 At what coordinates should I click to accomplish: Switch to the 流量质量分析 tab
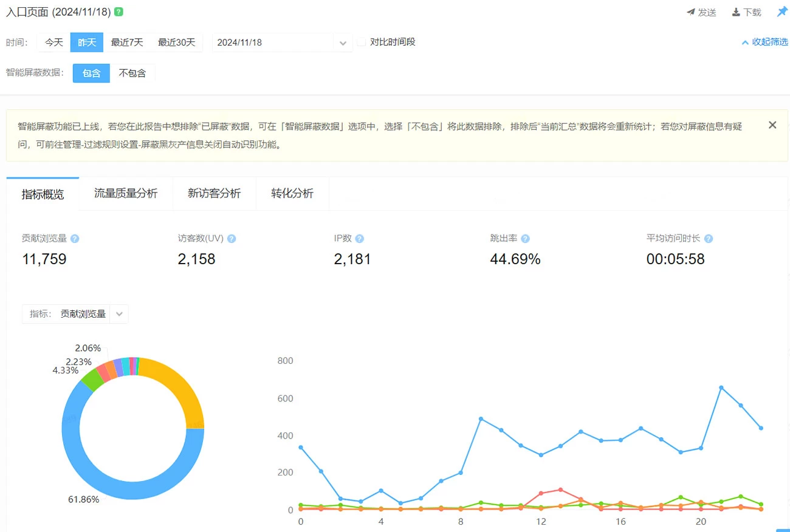pyautogui.click(x=126, y=194)
